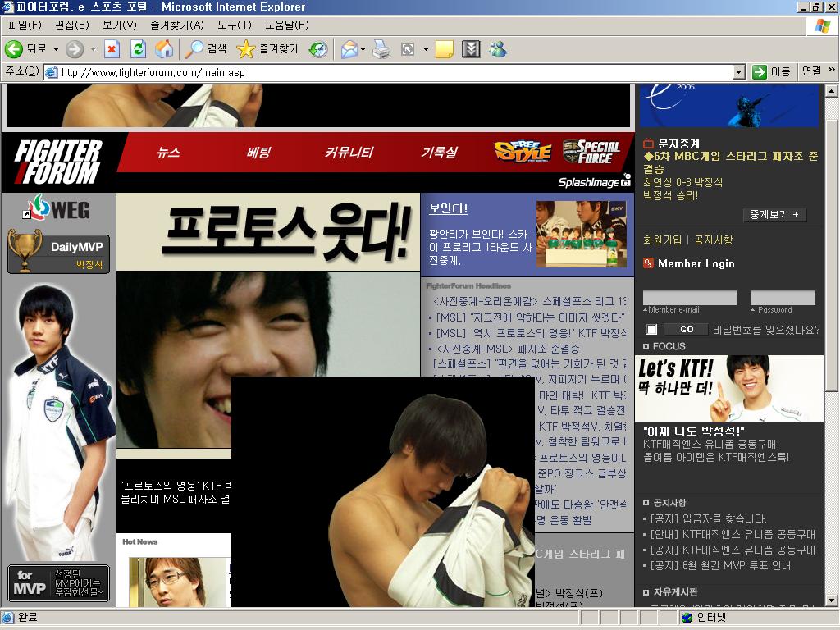Click the gray resize-arrows toolbar icon
The image size is (840, 630).
408,49
